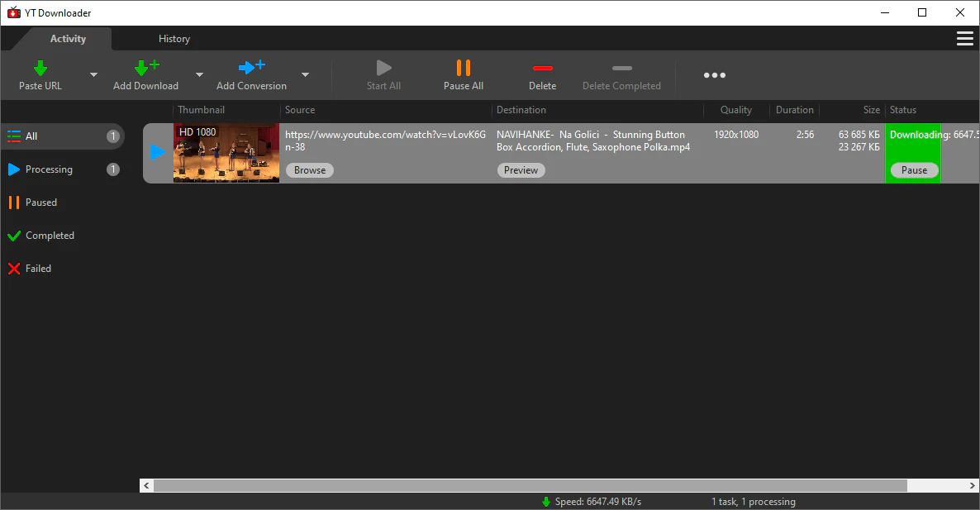Click the Preview button under destination

tap(521, 170)
